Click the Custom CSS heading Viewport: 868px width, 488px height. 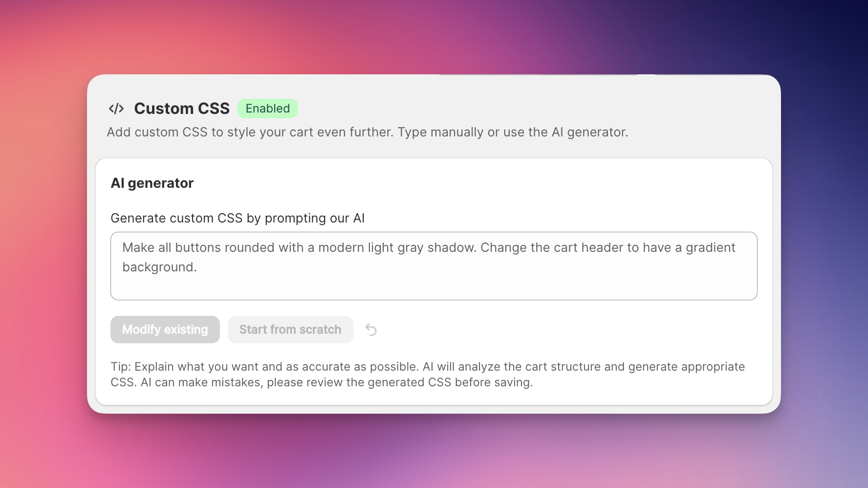pyautogui.click(x=182, y=109)
